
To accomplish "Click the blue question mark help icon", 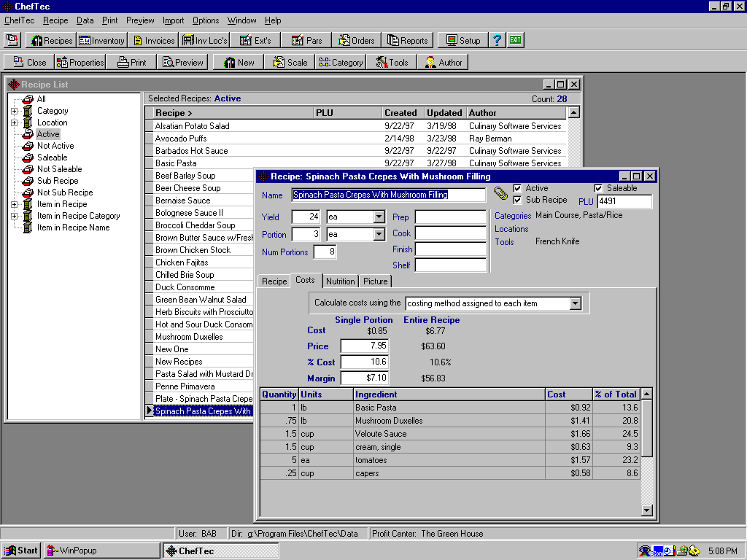I will click(x=497, y=41).
